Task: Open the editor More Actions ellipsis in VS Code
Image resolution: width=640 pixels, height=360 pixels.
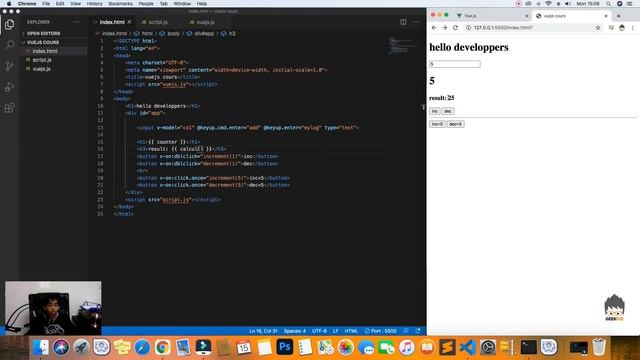Action: click(x=416, y=22)
